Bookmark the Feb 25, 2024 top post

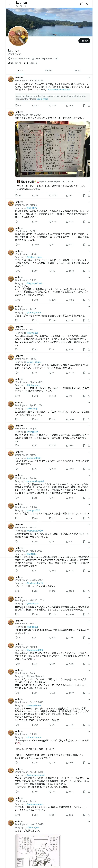pyautogui.click(x=84, y=105)
